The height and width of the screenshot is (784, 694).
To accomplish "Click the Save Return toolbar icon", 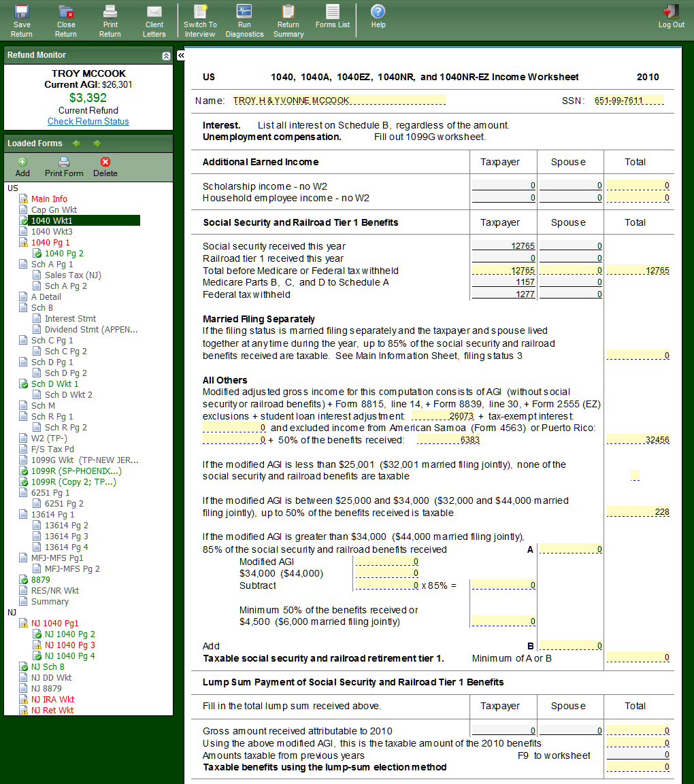I will (x=22, y=20).
